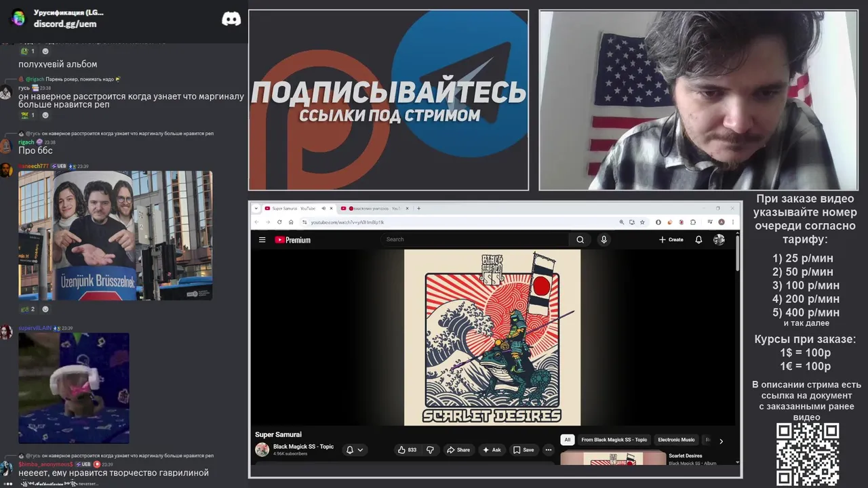Viewport: 868px width, 488px height.
Task: Bookmark this page with the star icon
Action: point(642,222)
